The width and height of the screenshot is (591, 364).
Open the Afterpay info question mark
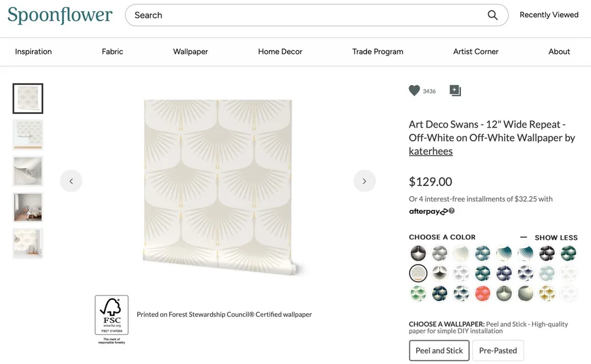[452, 211]
